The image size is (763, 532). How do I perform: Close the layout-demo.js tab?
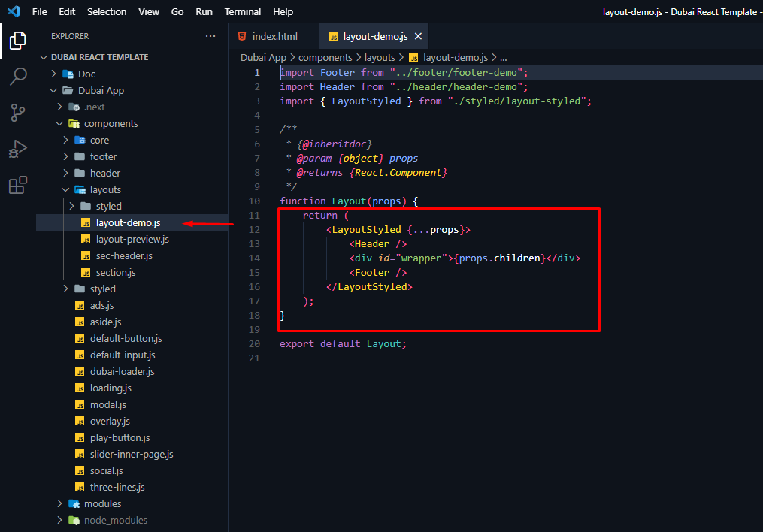tap(418, 36)
